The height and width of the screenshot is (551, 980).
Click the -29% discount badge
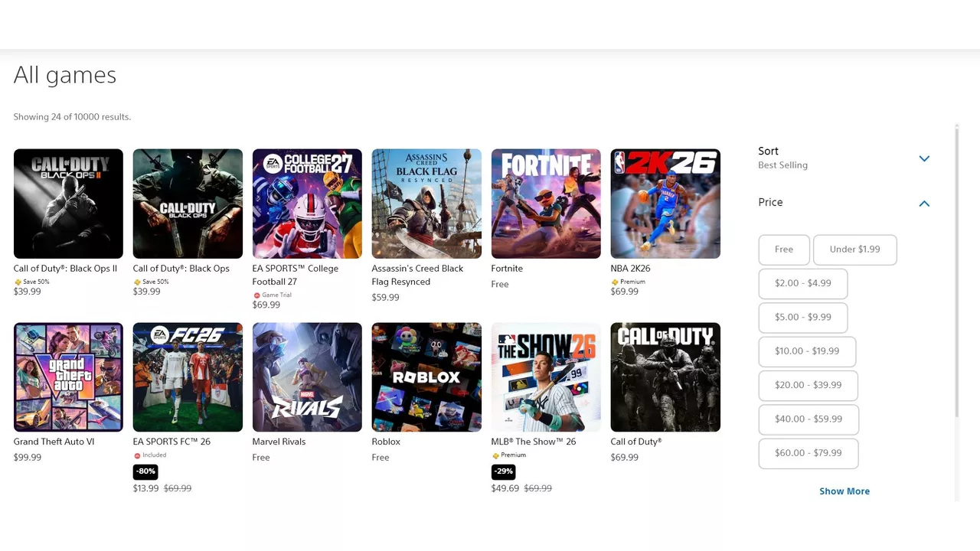(x=505, y=471)
